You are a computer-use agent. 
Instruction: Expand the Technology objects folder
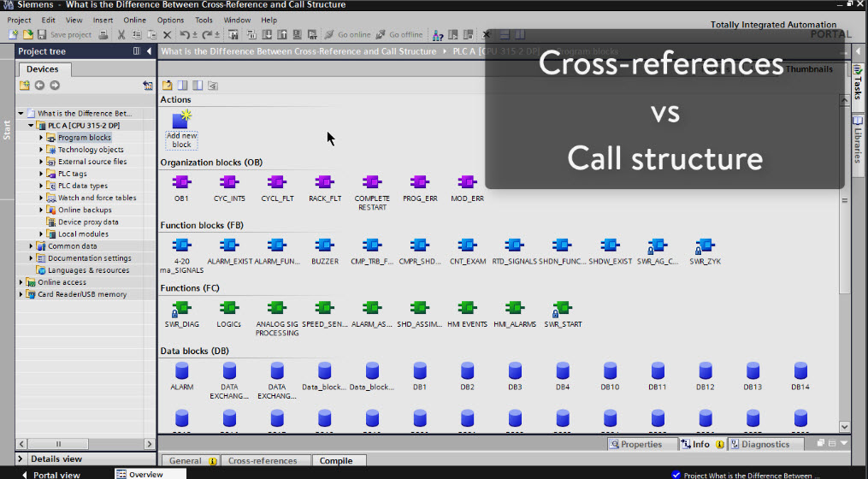point(41,150)
